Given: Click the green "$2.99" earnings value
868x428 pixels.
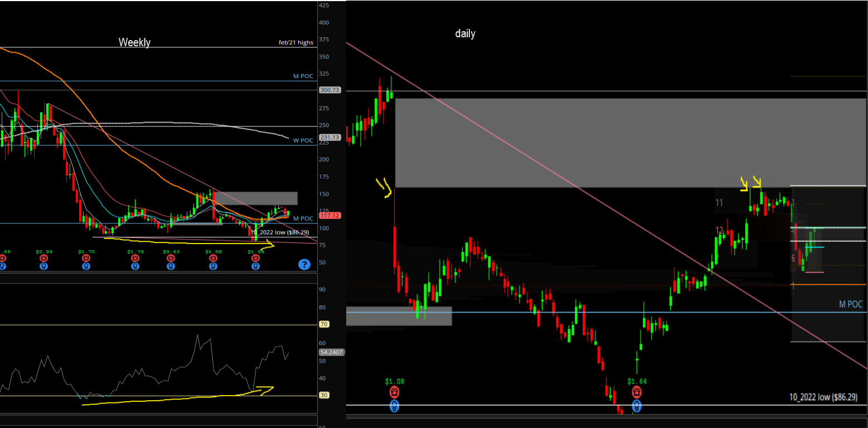Looking at the screenshot, I should tap(44, 252).
